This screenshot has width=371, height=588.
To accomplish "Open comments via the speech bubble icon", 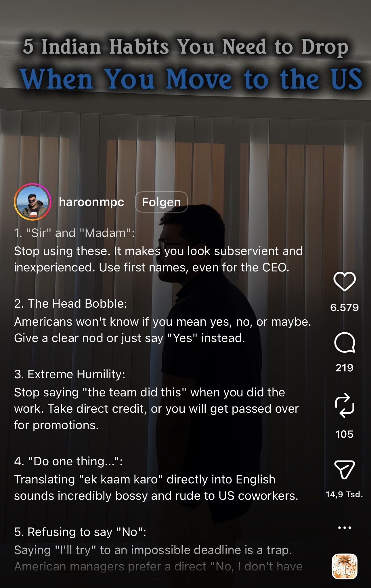I will point(345,342).
